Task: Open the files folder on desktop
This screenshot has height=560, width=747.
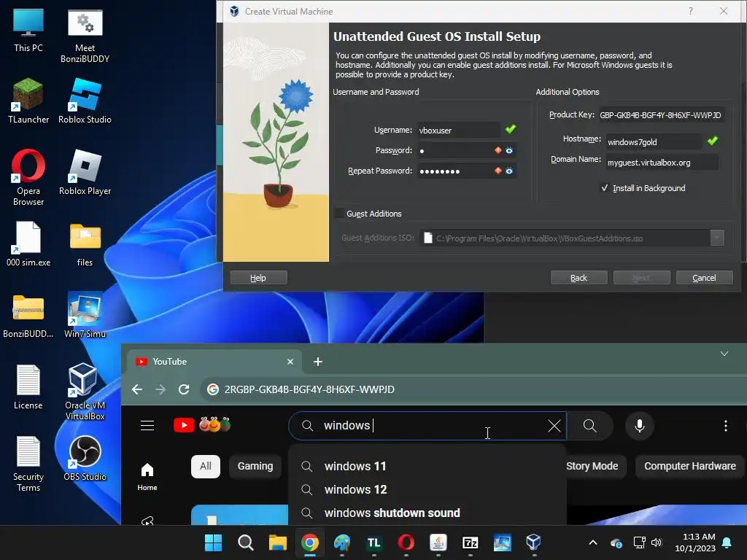Action: (85, 244)
